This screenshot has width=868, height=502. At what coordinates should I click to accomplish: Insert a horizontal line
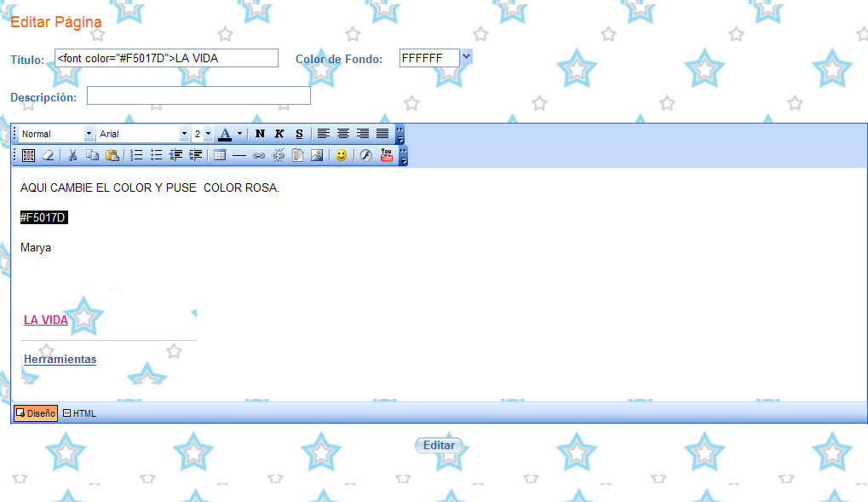pyautogui.click(x=239, y=156)
